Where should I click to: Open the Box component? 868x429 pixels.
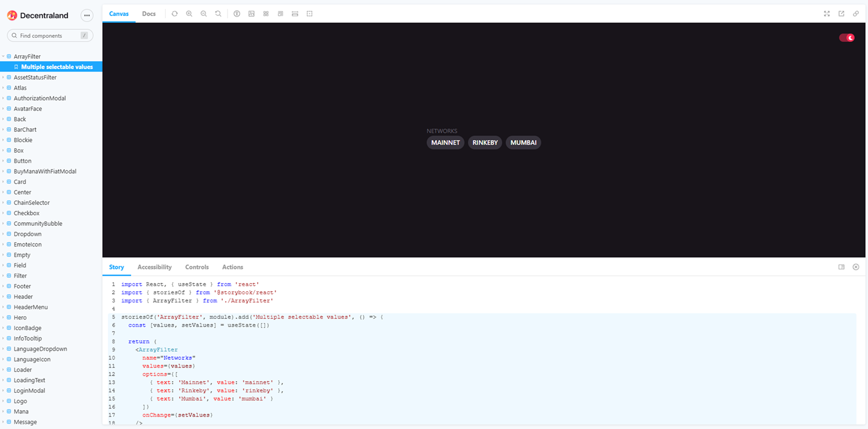(19, 151)
